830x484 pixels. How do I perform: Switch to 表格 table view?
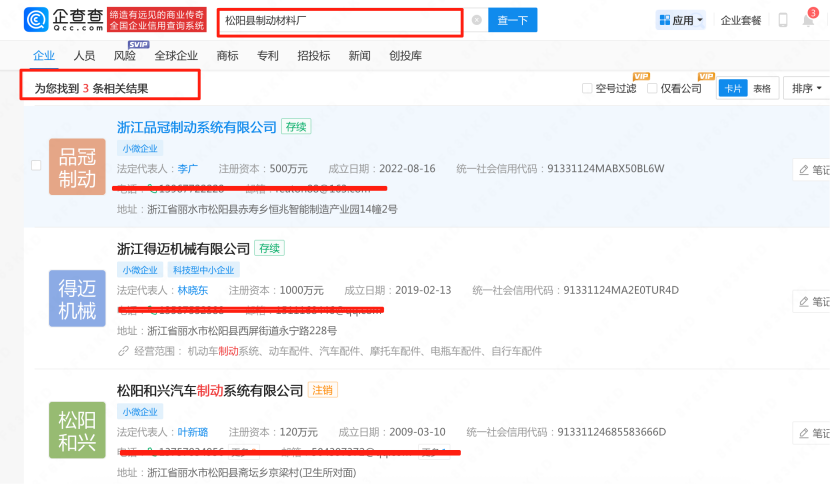762,88
